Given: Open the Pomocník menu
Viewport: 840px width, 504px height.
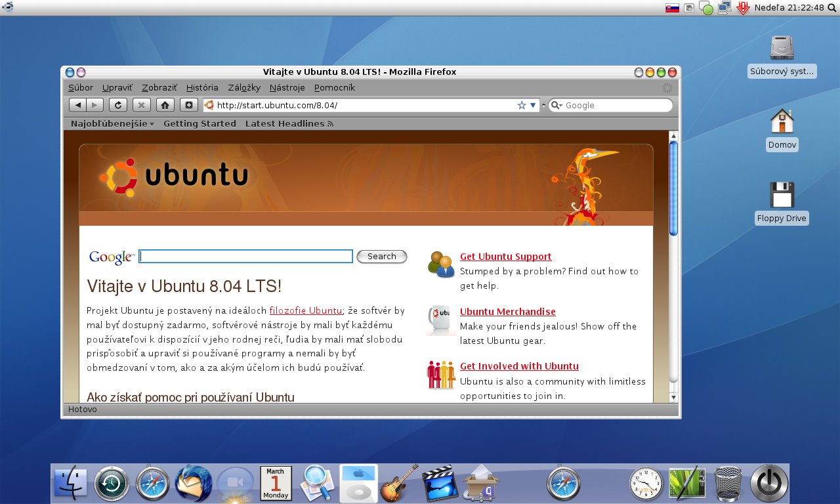Looking at the screenshot, I should pyautogui.click(x=335, y=87).
